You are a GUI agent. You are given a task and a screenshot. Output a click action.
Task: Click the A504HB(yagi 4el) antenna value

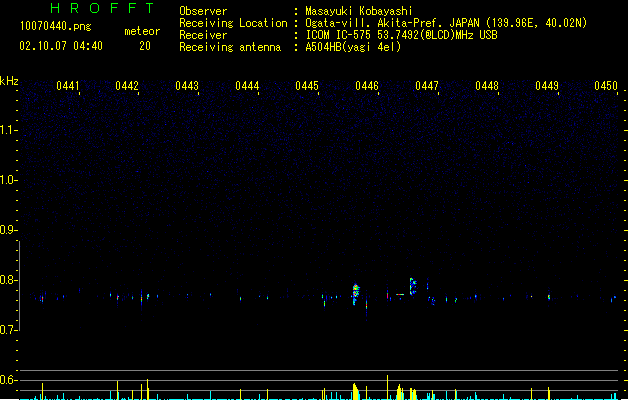click(353, 47)
